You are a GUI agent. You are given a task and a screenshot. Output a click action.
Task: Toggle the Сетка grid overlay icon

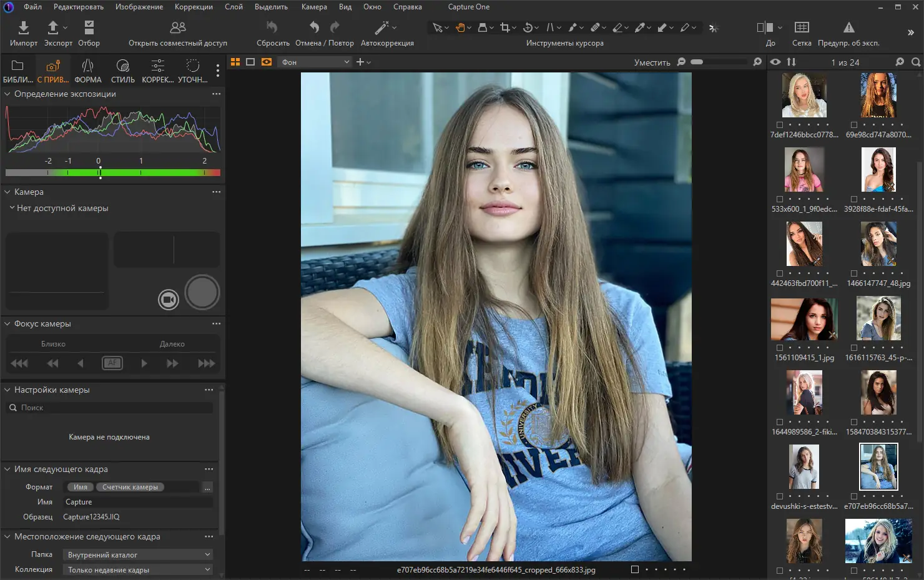tap(802, 27)
